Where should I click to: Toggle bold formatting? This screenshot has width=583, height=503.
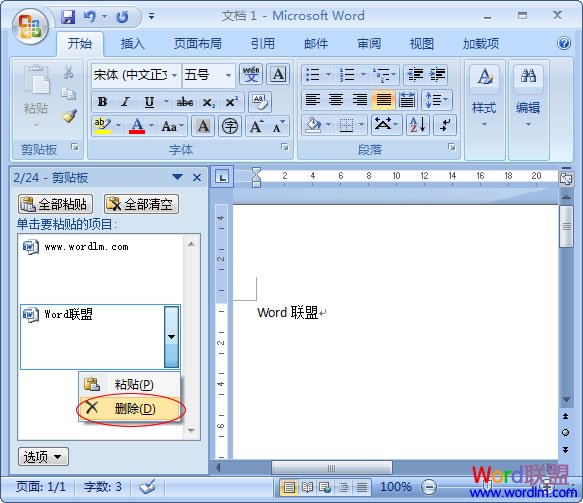103,102
